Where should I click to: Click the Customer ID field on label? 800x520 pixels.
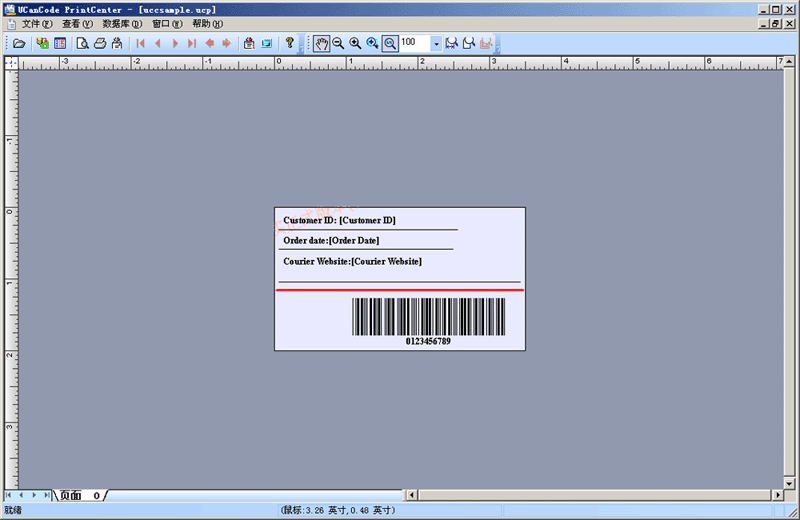click(x=340, y=220)
